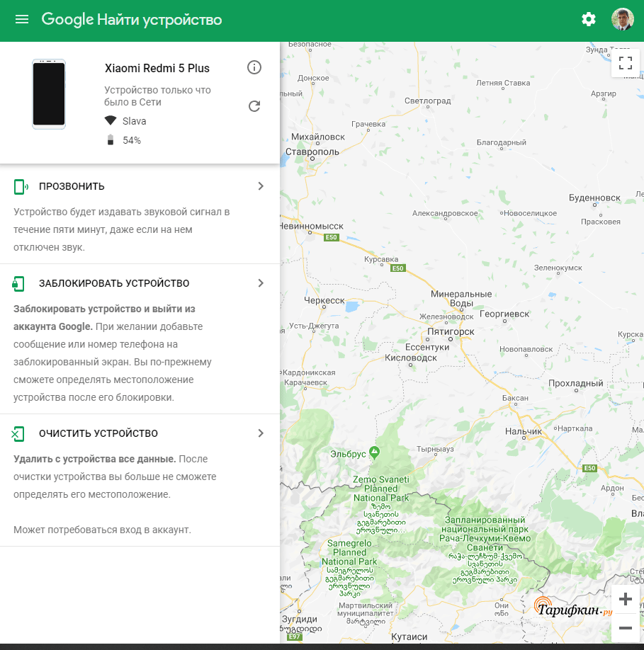This screenshot has width=644, height=650.
Task: Select the ЗАБЛОКИРОВАТЬ УСТРОЙСТВО option label
Action: click(114, 283)
